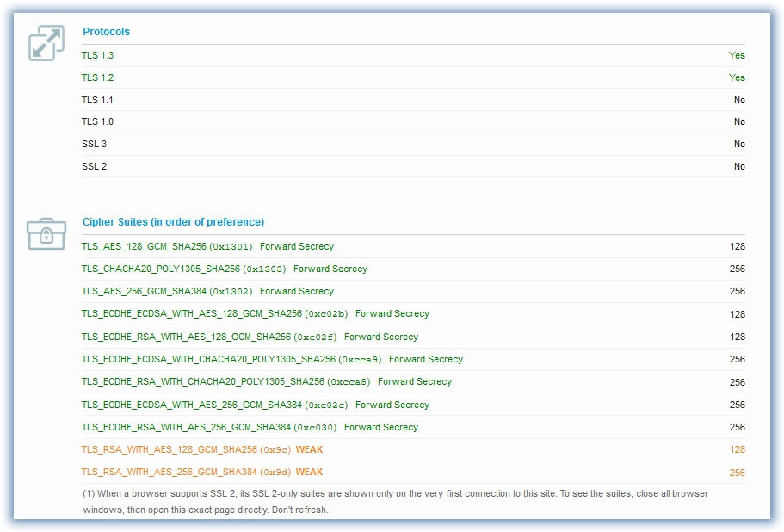Click Forward Secrecy label for cipher 0xc02b
Viewport: 784px width, 532px height.
pos(392,314)
